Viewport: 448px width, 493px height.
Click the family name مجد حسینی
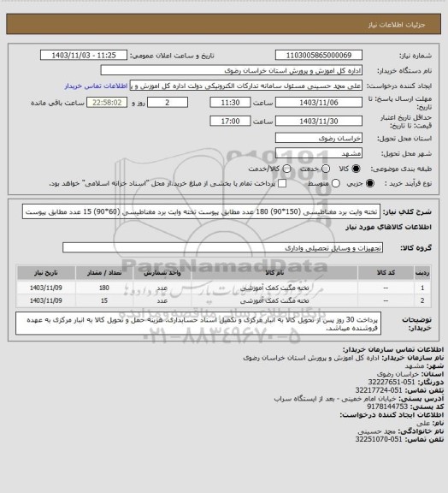click(x=378, y=431)
